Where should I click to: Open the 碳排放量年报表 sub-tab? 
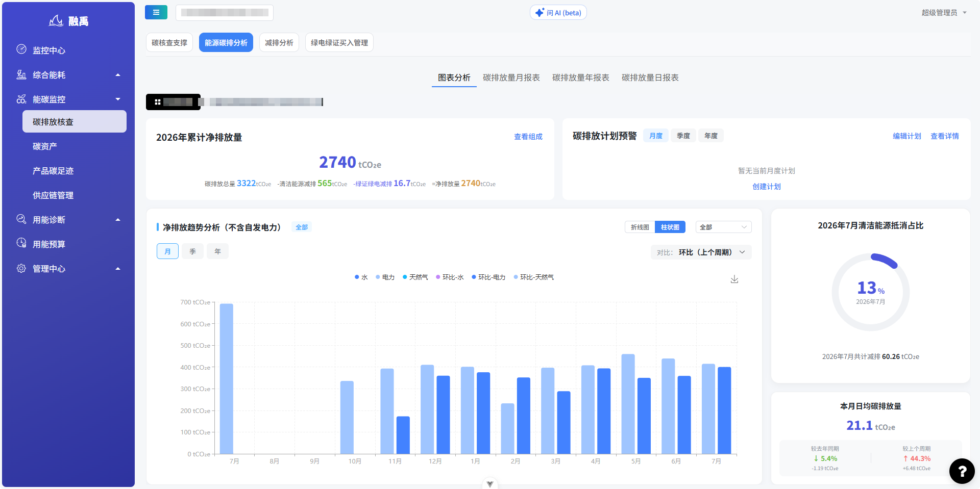[581, 78]
